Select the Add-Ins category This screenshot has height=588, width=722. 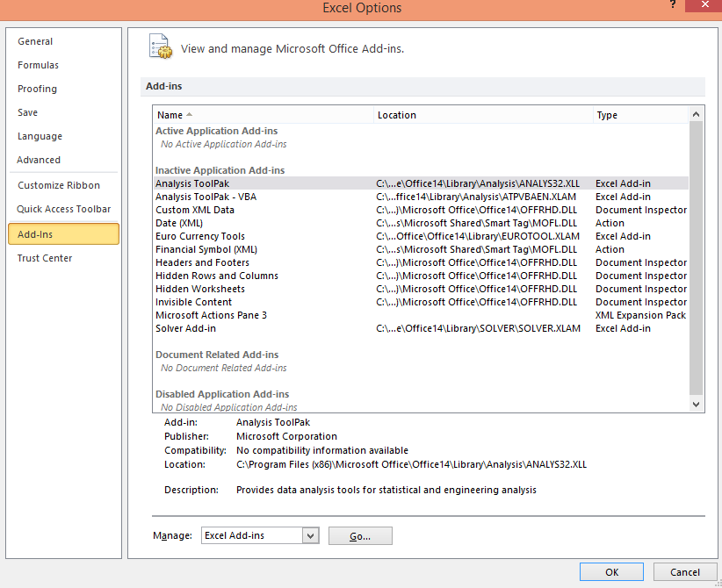point(63,233)
